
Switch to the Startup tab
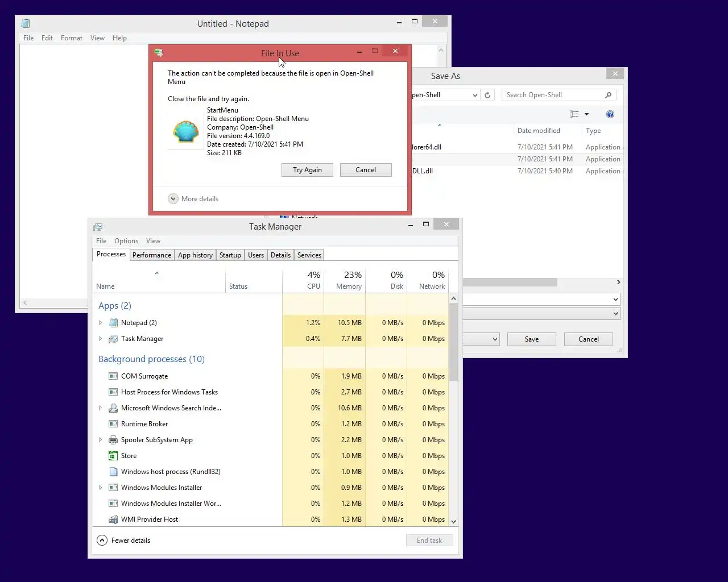(x=230, y=255)
